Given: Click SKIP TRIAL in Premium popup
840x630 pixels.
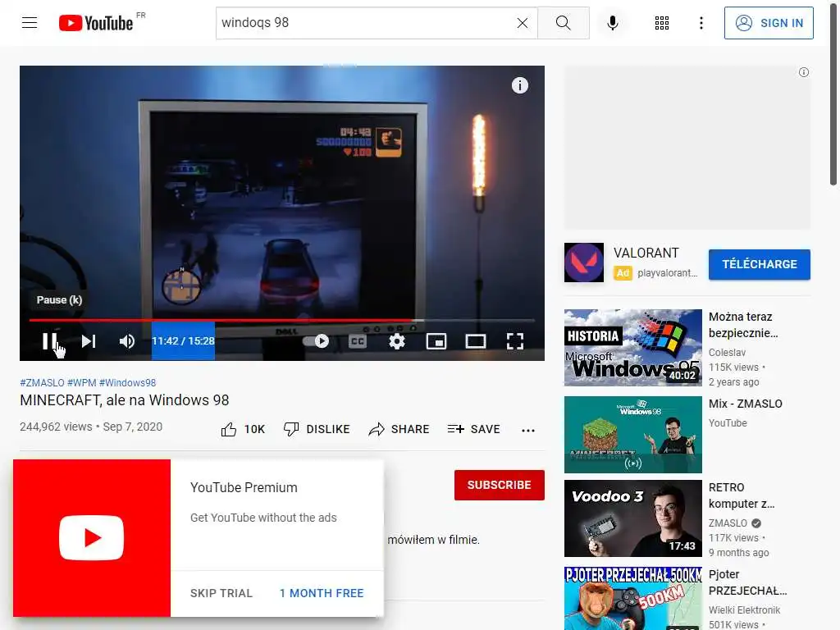Looking at the screenshot, I should (221, 593).
